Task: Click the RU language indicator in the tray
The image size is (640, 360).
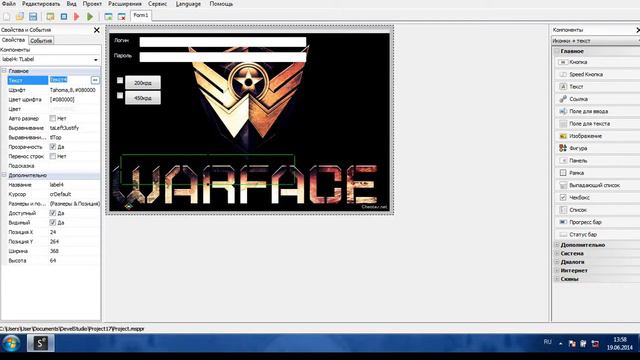Action: pos(547,342)
